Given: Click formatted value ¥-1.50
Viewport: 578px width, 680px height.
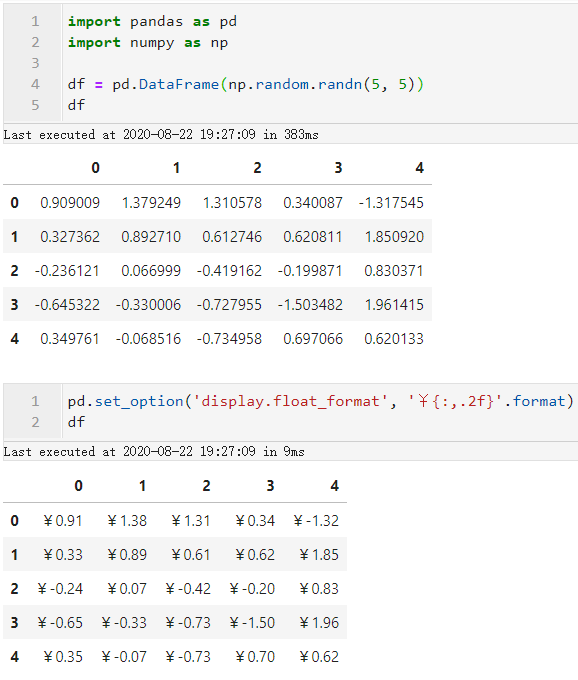Looking at the screenshot, I should click(x=252, y=623).
